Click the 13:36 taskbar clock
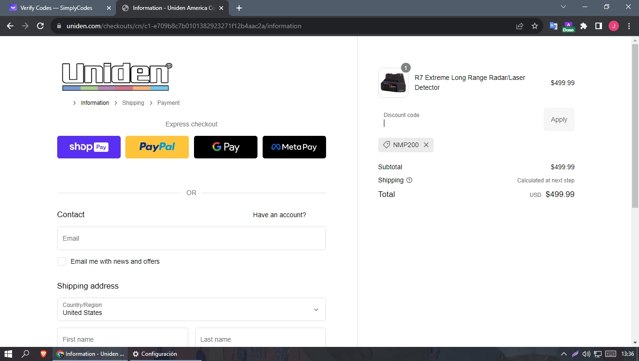The width and height of the screenshot is (639, 361). pyautogui.click(x=628, y=354)
